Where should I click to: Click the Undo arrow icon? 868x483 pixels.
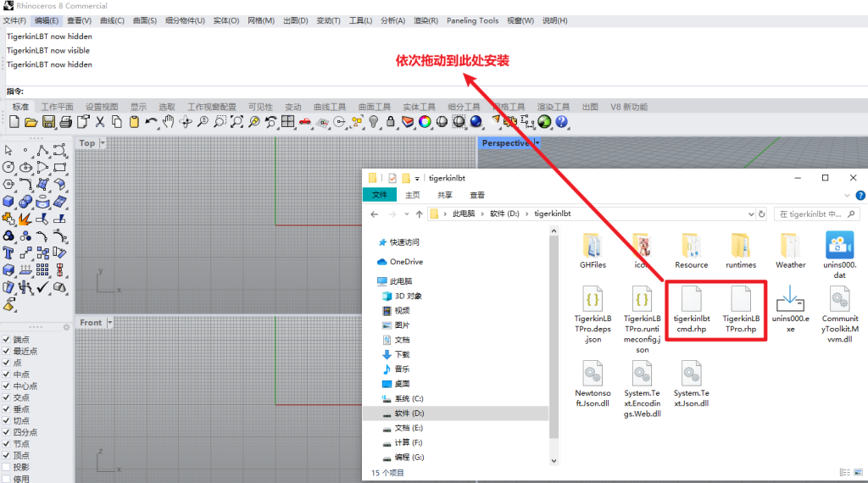click(x=151, y=122)
